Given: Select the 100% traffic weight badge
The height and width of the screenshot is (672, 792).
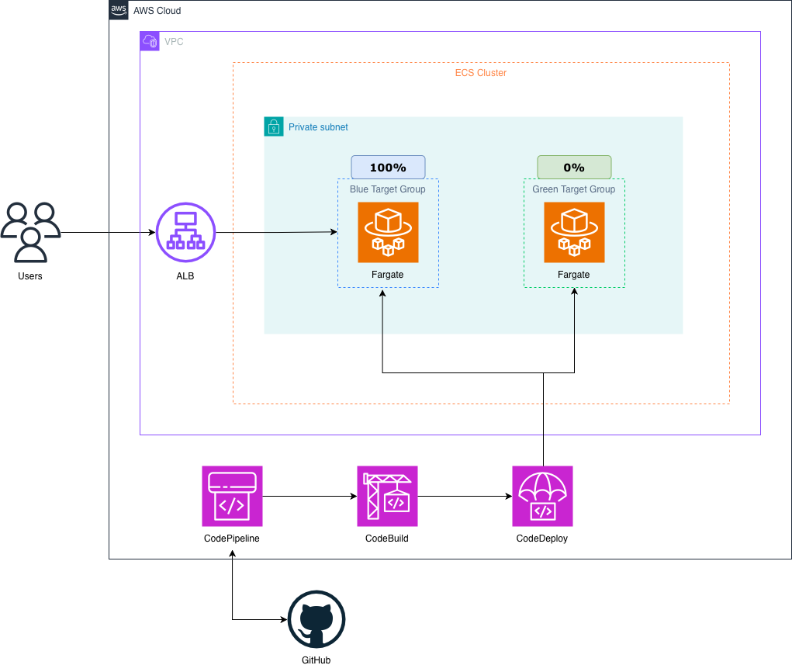Looking at the screenshot, I should tap(388, 168).
